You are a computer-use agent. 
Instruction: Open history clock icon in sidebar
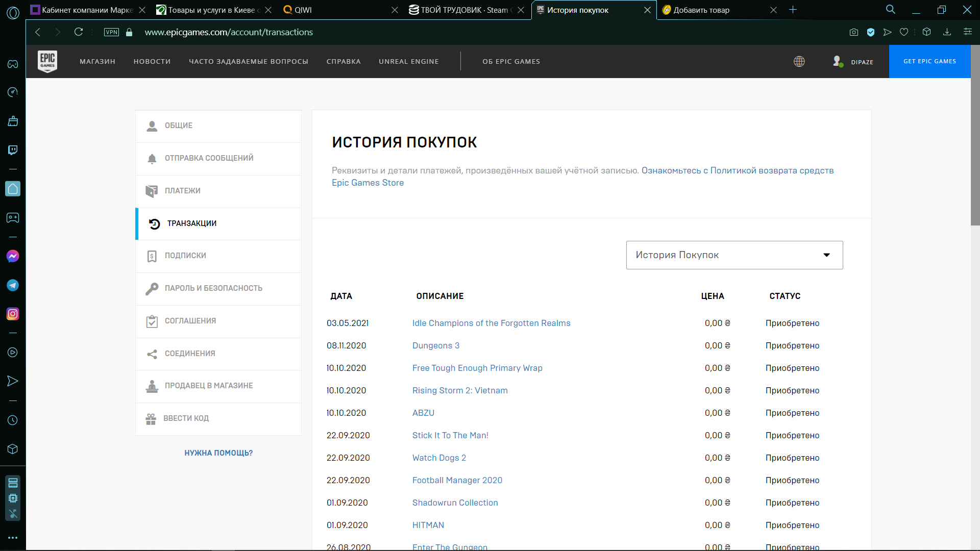pos(13,420)
